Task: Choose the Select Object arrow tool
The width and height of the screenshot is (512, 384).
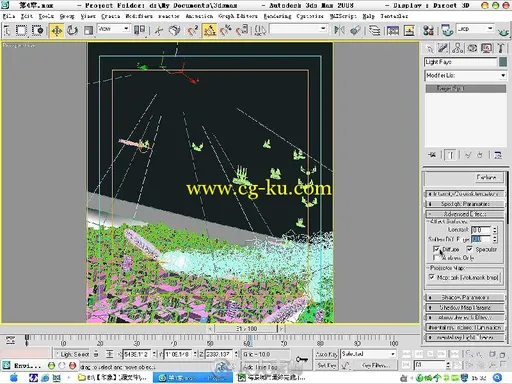Action: (x=7, y=31)
